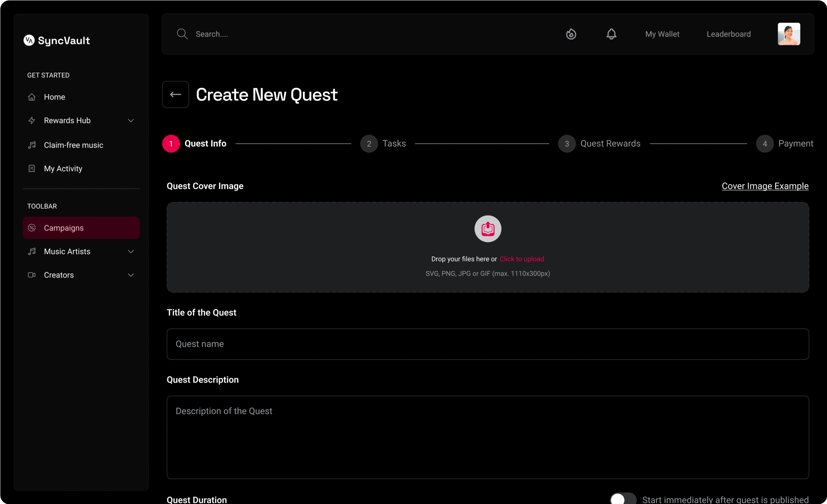Open Claim-free music in sidebar
This screenshot has height=504, width=827.
point(73,145)
